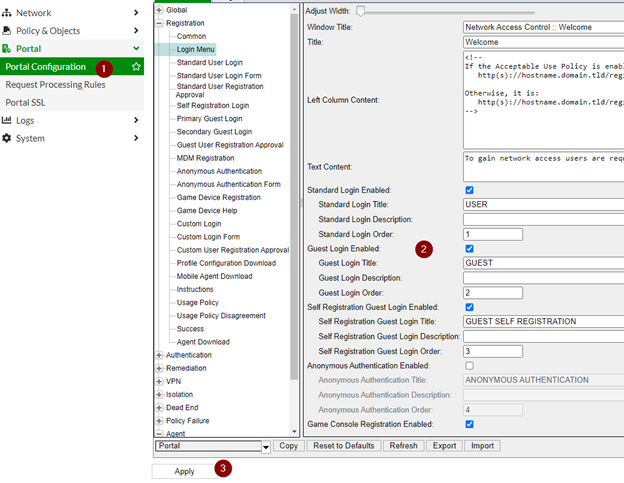Click the Window Title input field
The image size is (624, 483).
click(x=544, y=27)
